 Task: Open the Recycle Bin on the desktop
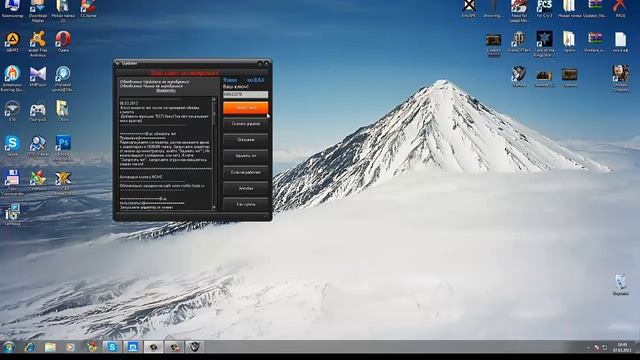coord(620,284)
